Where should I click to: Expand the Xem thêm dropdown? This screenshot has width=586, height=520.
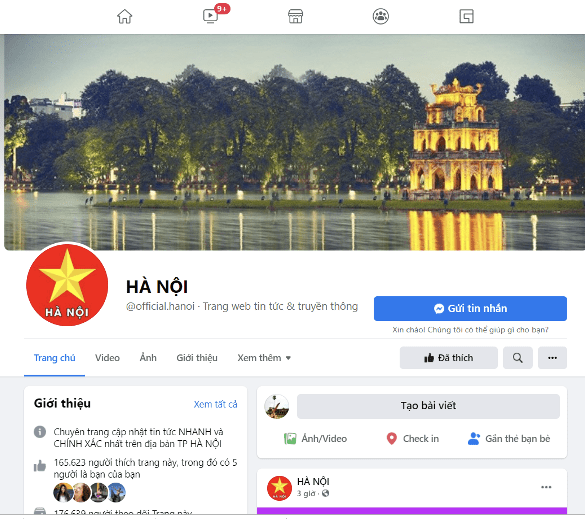(x=264, y=358)
